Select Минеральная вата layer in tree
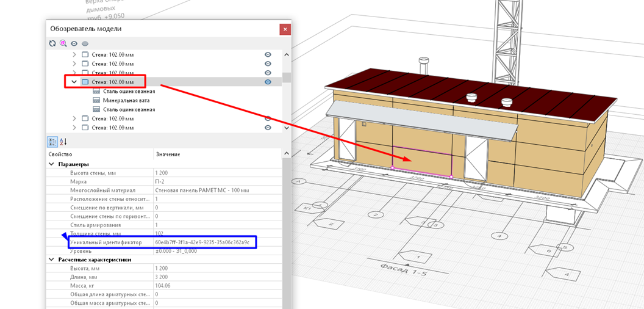Image resolution: width=644 pixels, height=309 pixels. (x=126, y=100)
